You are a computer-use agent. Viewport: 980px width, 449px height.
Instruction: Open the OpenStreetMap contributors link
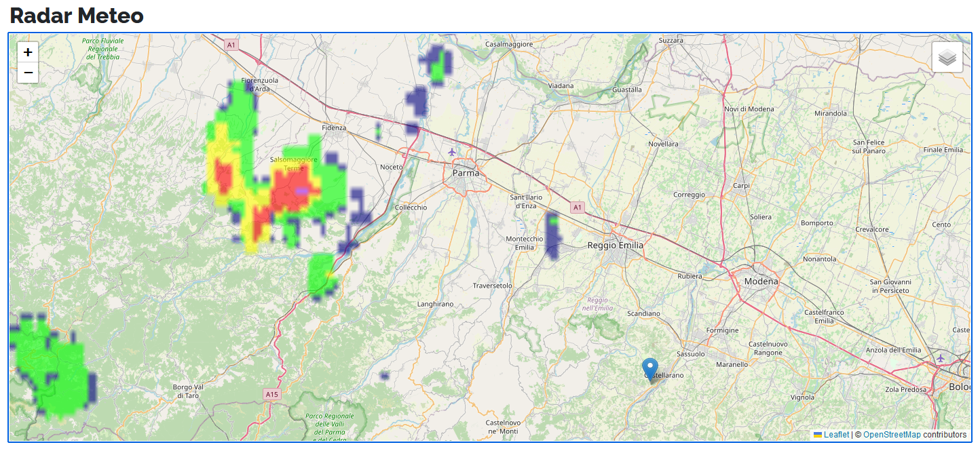click(892, 435)
